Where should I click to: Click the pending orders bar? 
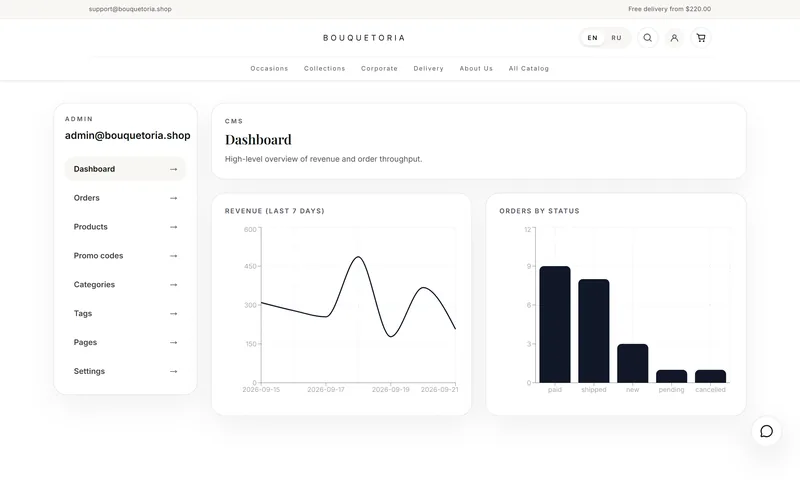(x=671, y=377)
